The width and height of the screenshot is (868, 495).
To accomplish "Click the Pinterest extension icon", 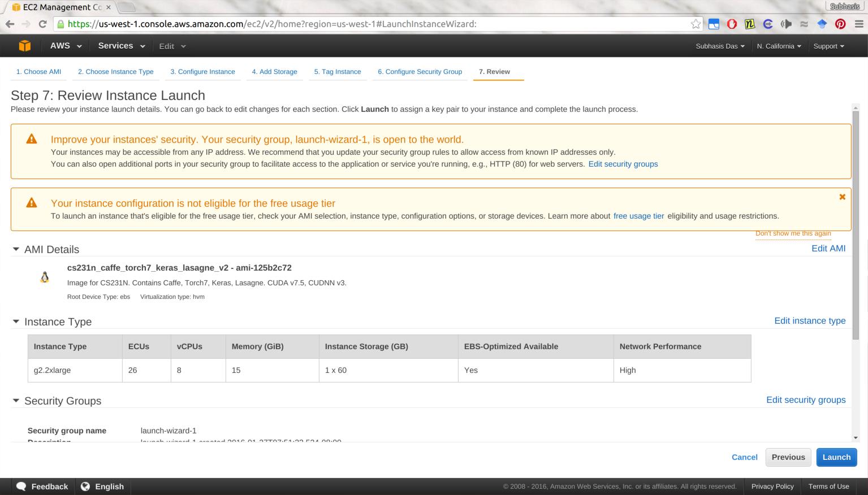I will tap(840, 24).
